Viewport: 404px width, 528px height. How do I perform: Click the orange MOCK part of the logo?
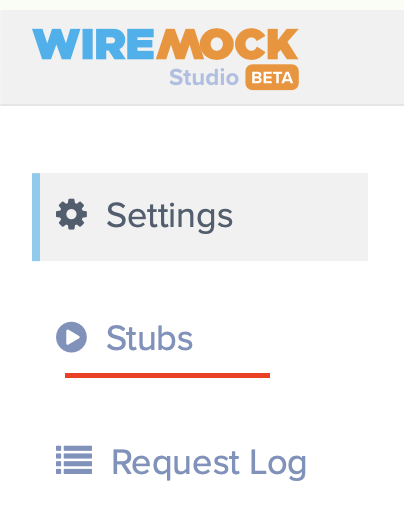coord(227,44)
